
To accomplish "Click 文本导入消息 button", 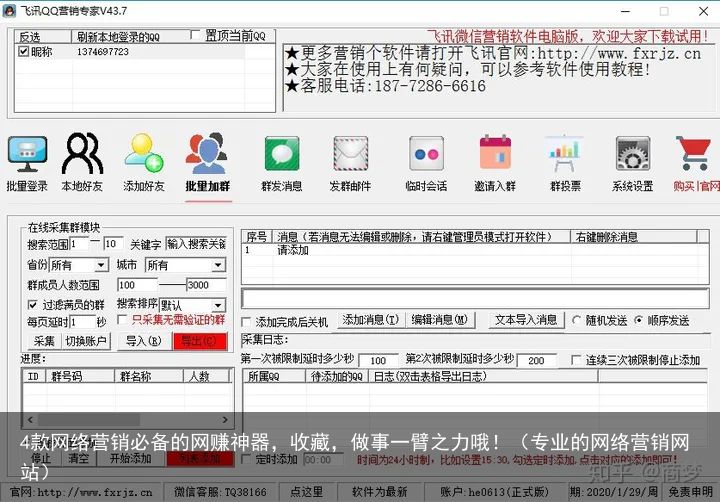I will click(526, 320).
